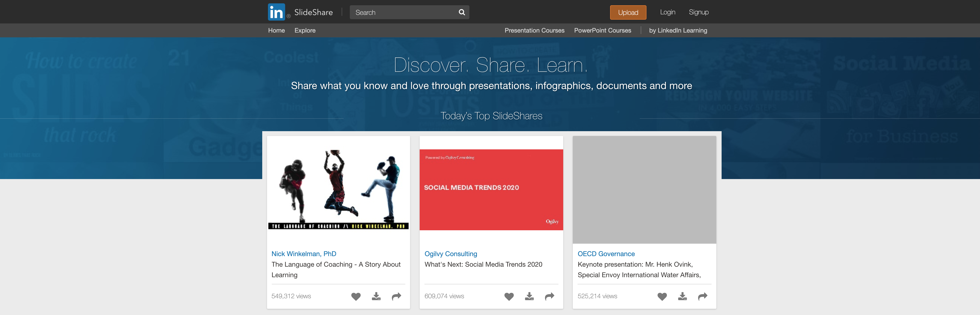The height and width of the screenshot is (315, 980).
Task: Visit the Ogilvy Consulting profile
Action: (451, 254)
